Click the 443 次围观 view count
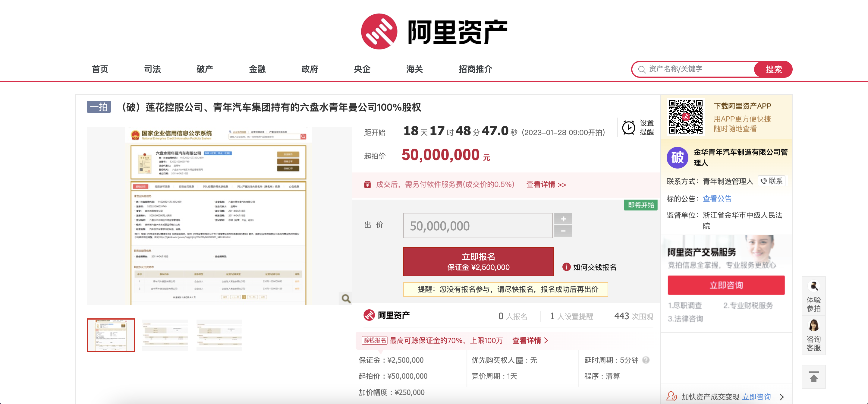868x404 pixels. click(x=634, y=316)
